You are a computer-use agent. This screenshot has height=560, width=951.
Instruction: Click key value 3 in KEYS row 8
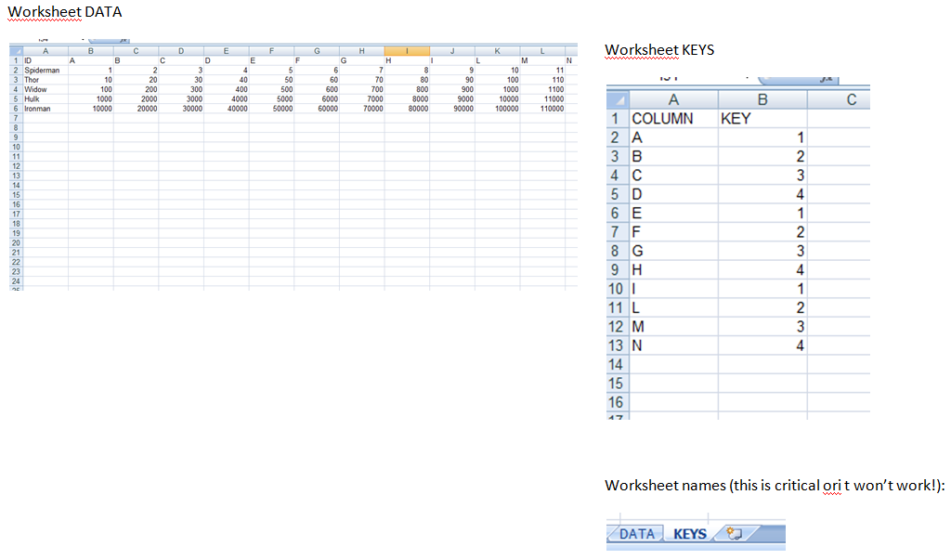(x=762, y=251)
